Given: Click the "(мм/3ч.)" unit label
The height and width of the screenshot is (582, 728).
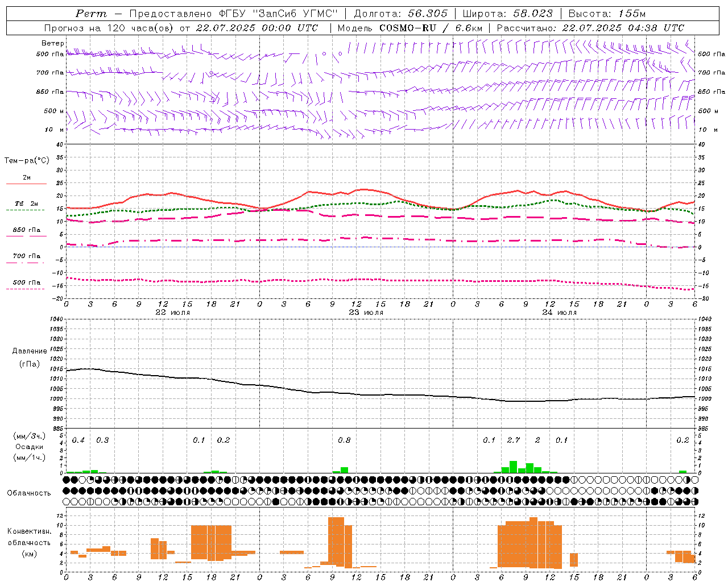Looking at the screenshot, I should pos(29,436).
